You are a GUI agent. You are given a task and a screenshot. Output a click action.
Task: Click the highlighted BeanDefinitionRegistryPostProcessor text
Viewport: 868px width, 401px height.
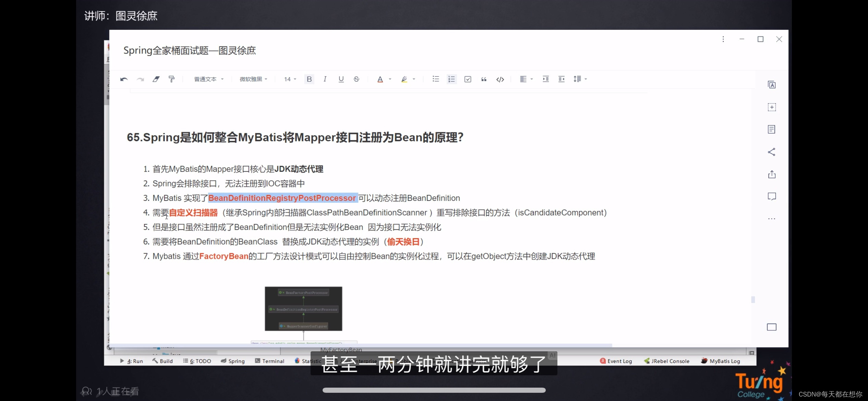tap(282, 198)
